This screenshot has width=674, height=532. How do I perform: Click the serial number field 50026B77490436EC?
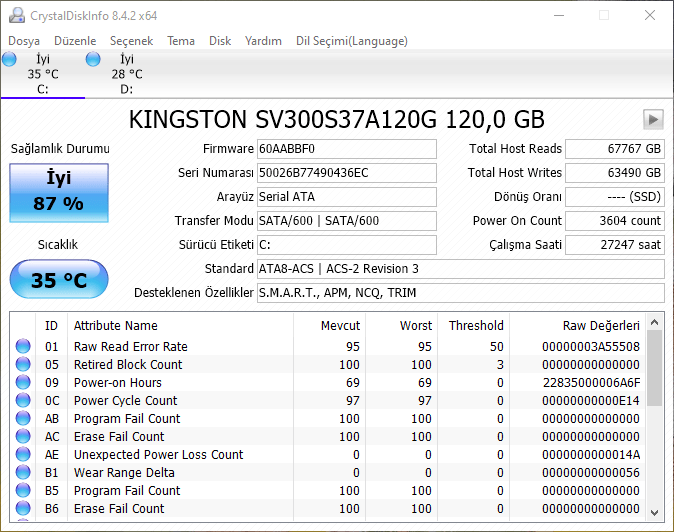(x=347, y=173)
